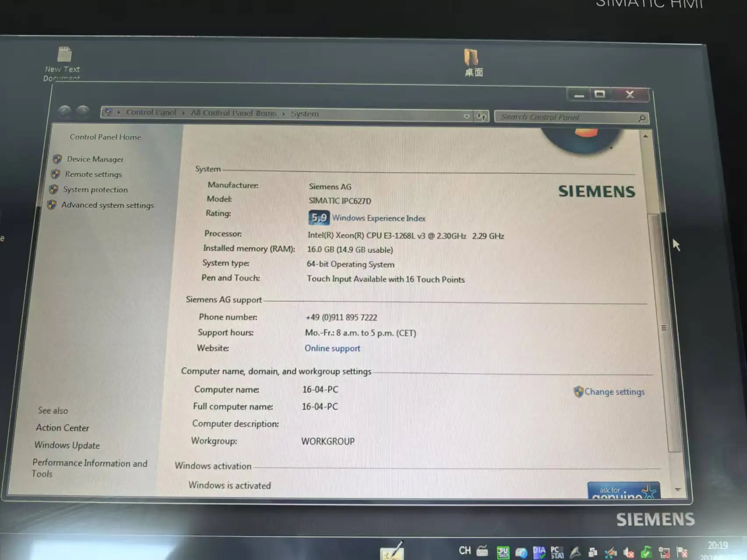Open Windows Experience Index link
747x560 pixels.
point(379,218)
